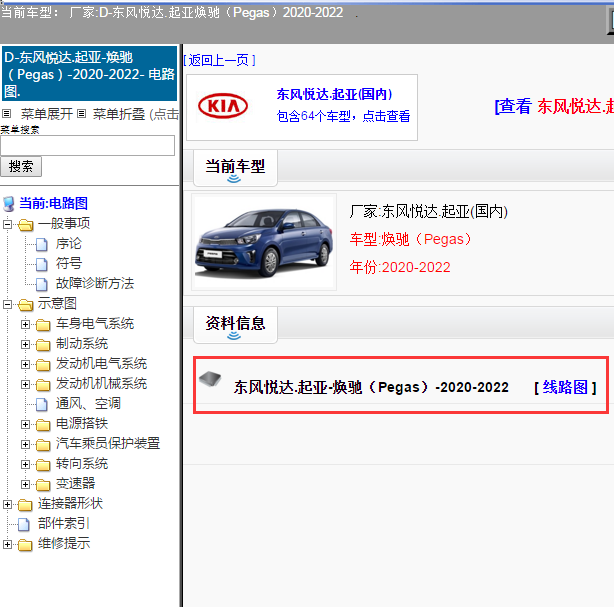Expand the 转向系统 node

(25, 464)
